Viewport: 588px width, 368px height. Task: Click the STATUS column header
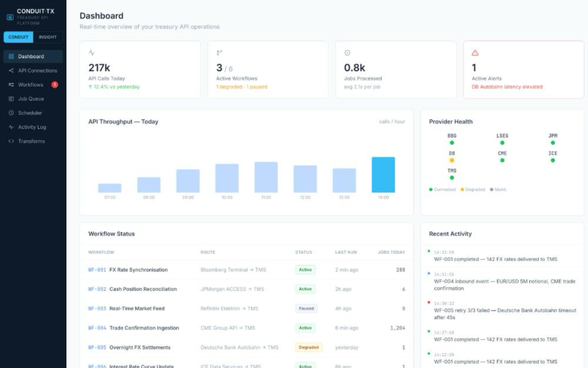(x=304, y=252)
